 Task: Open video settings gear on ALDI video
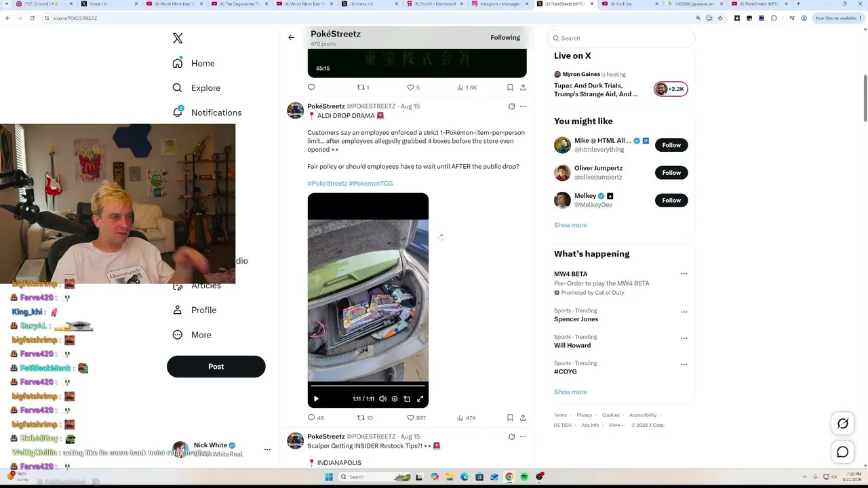(395, 399)
